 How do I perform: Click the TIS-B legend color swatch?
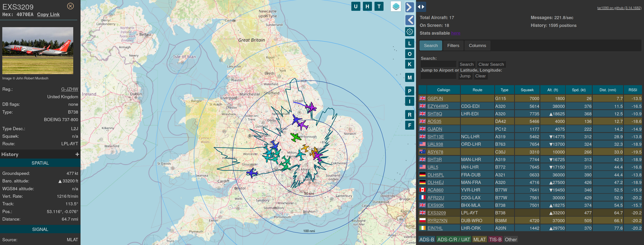[495, 239]
